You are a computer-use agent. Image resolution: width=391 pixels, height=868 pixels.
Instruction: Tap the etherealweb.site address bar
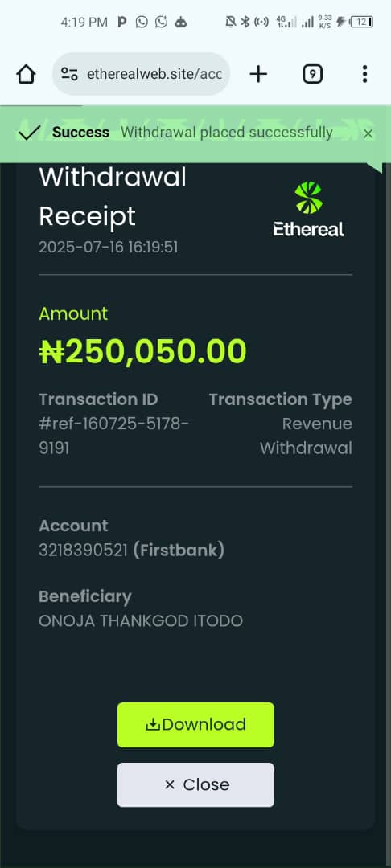[x=142, y=74]
